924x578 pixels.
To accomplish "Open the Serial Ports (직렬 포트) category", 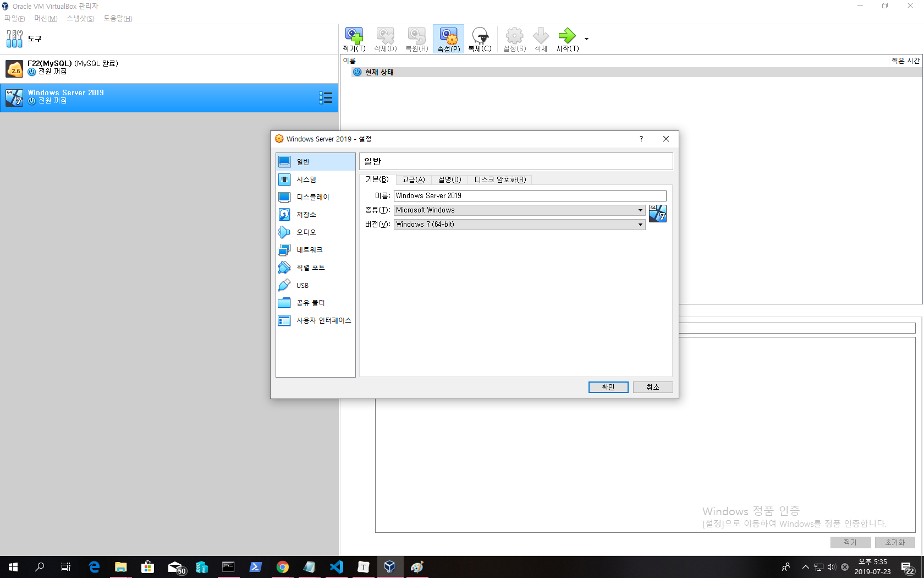I will tap(315, 268).
